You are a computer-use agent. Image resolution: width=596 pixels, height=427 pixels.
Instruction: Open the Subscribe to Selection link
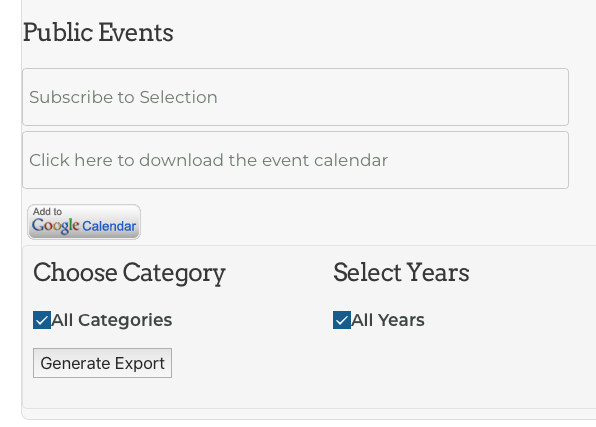click(123, 97)
